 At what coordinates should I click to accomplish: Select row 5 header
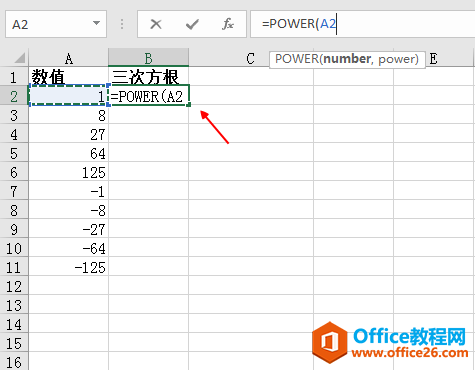pos(14,153)
